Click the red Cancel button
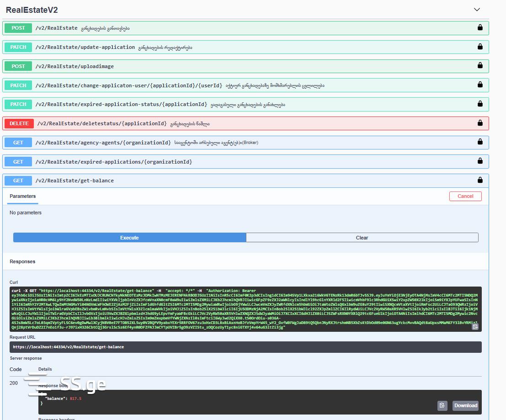Viewport: 506px width, 420px height. pos(465,196)
